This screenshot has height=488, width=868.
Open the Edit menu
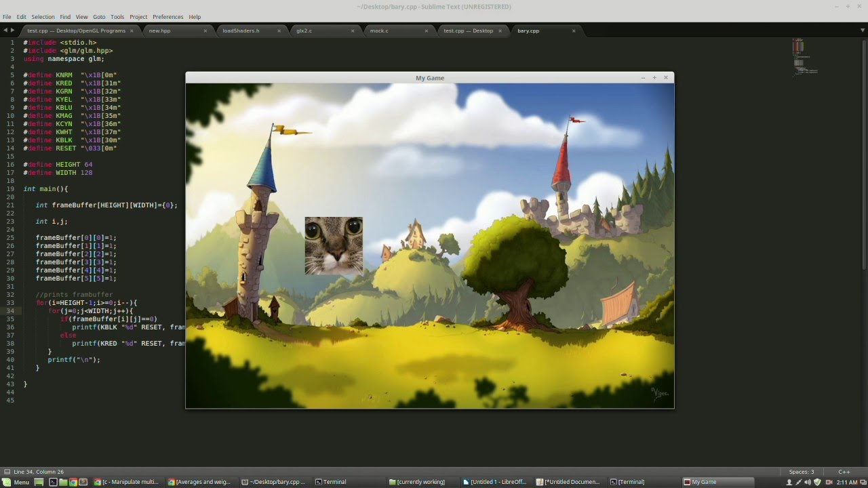coord(22,16)
